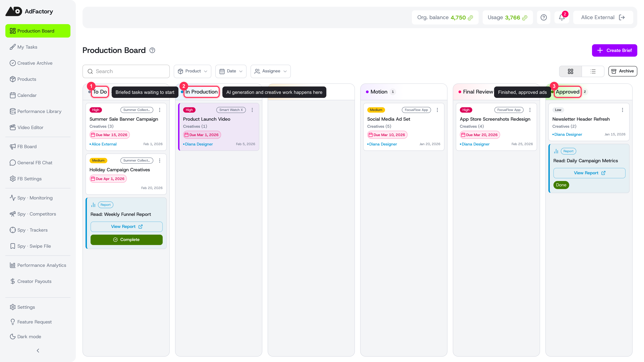Click the logout icon next to Alice External

pyautogui.click(x=622, y=17)
